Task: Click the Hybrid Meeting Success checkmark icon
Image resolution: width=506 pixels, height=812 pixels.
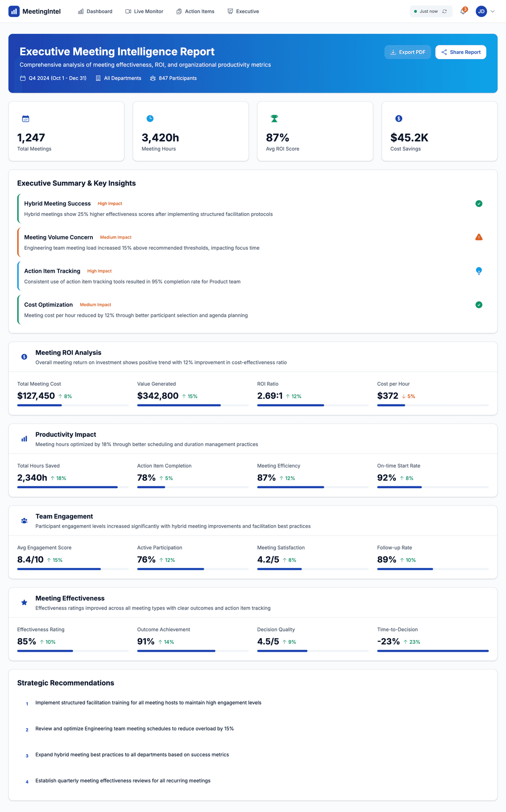Action: click(x=479, y=203)
